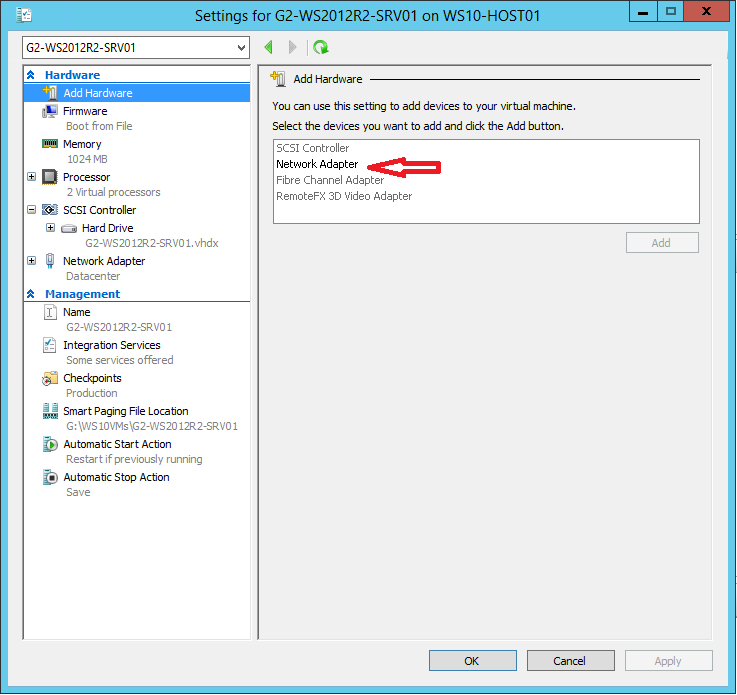Click the Integration Services icon

click(50, 345)
